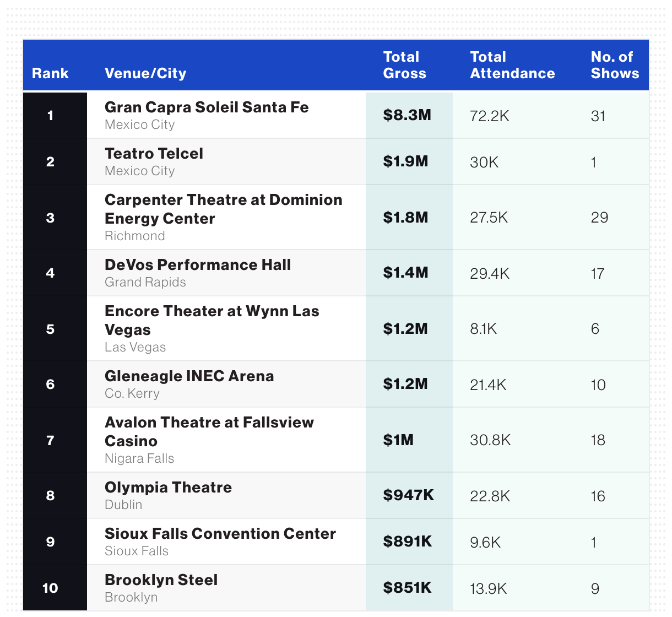Select the "Total Attendance" column header
The height and width of the screenshot is (617, 672).
pos(512,65)
